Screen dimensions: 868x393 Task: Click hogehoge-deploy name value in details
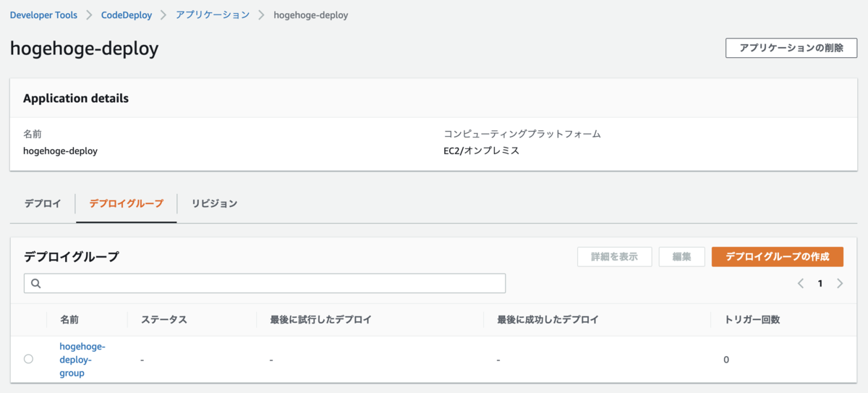(60, 151)
